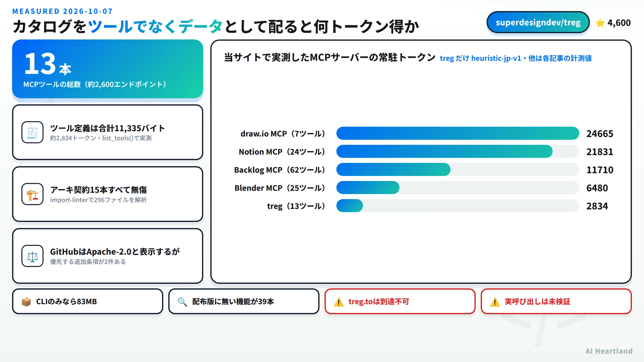Viewport: 644px width, 362px height.
Task: Click the value 21831
Action: click(600, 152)
